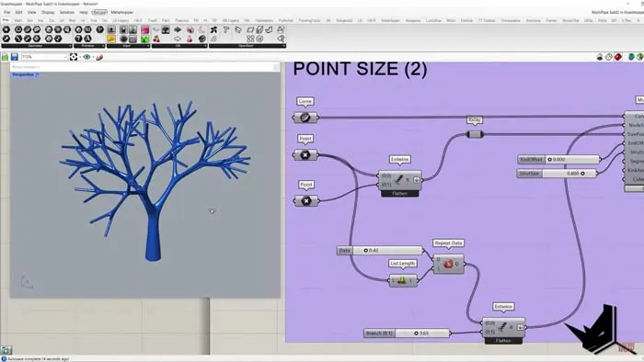
Task: Click the EndOffset slider reading 0.000
Action: 559,159
